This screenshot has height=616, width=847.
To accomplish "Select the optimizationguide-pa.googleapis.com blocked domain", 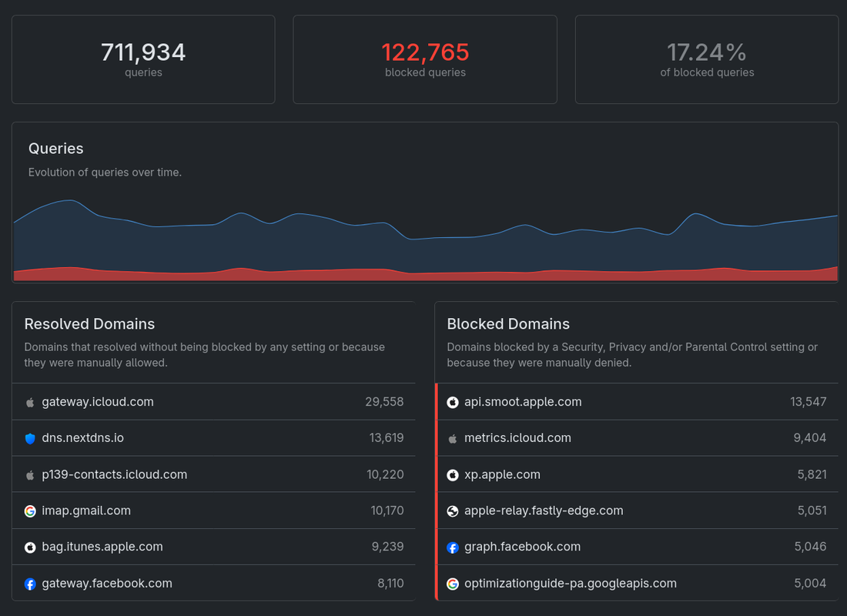I will pyautogui.click(x=571, y=584).
